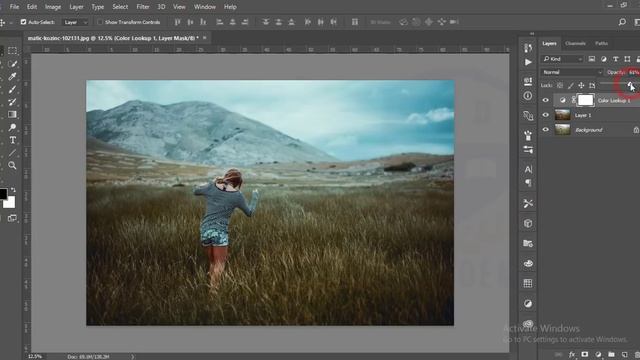Expand status bar info arrow
Viewport: 640px width, 360px height.
coord(133,357)
